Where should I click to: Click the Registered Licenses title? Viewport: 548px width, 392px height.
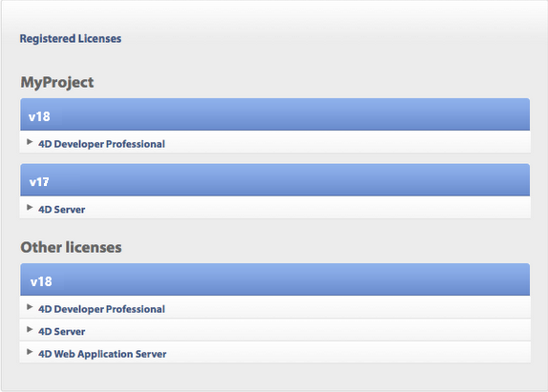point(71,38)
